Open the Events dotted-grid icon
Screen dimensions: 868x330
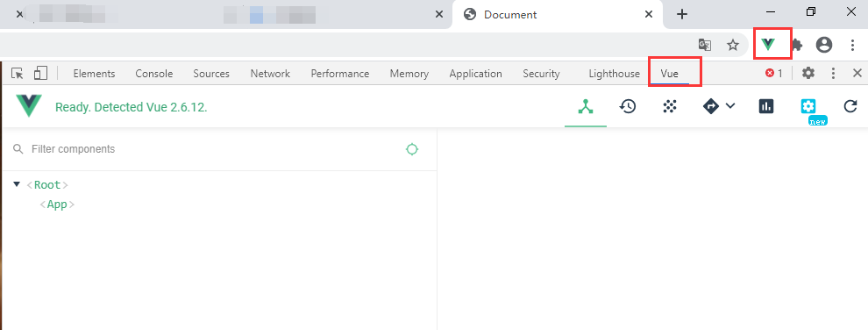[x=670, y=106]
